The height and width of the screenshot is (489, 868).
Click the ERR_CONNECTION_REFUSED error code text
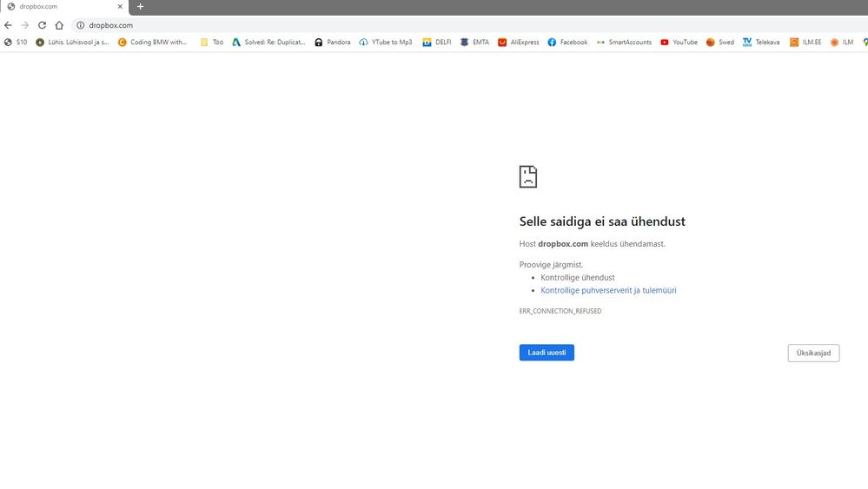coord(560,311)
